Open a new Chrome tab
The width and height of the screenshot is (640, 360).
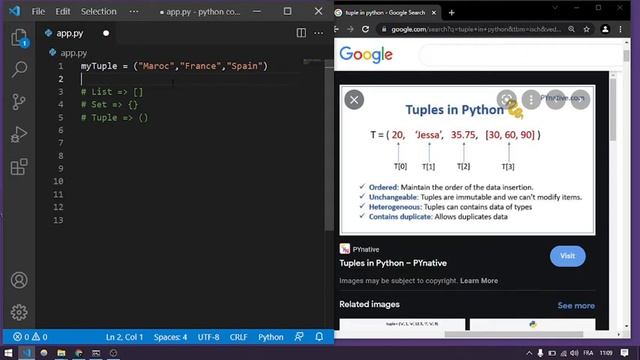coord(451,13)
